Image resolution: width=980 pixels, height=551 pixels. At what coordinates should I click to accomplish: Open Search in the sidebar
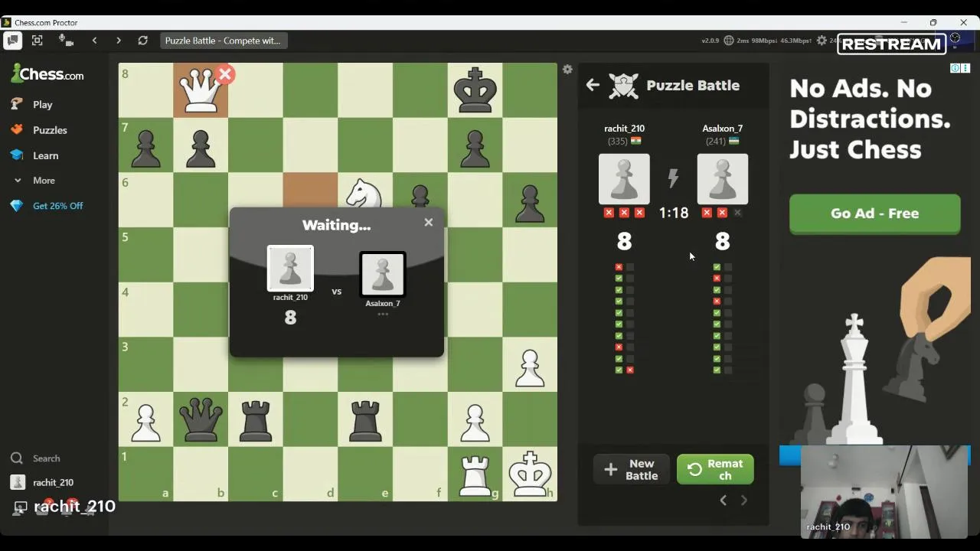point(46,458)
